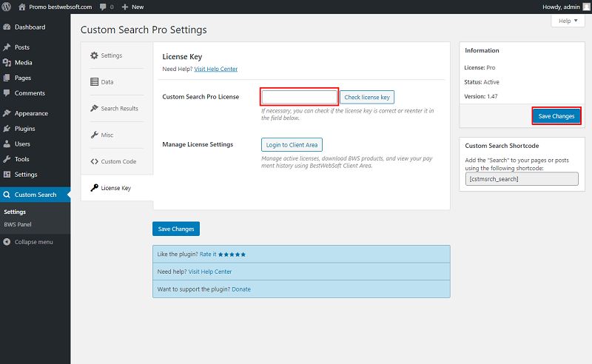Click the Appearance paintbrush icon

pos(7,113)
